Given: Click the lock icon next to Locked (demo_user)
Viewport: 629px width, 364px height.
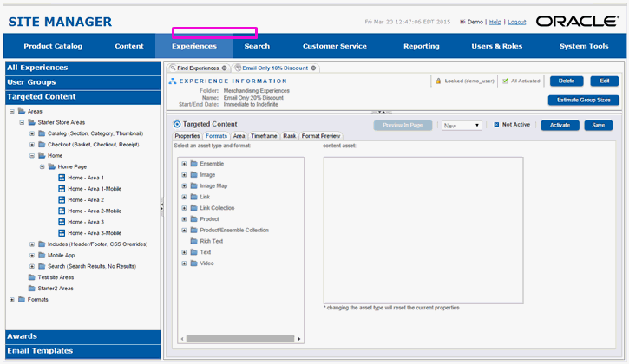Looking at the screenshot, I should pyautogui.click(x=438, y=81).
